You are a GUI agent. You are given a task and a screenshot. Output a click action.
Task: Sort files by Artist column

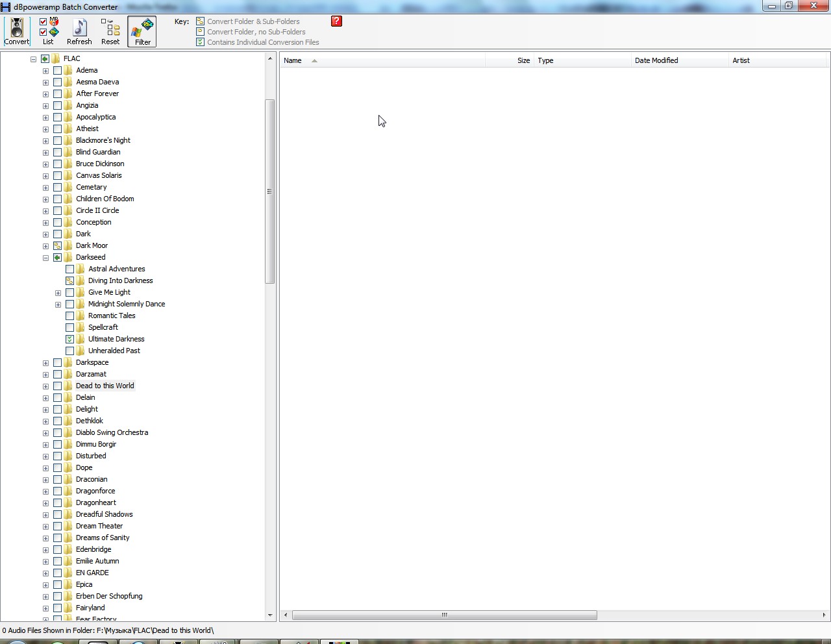[777, 60]
